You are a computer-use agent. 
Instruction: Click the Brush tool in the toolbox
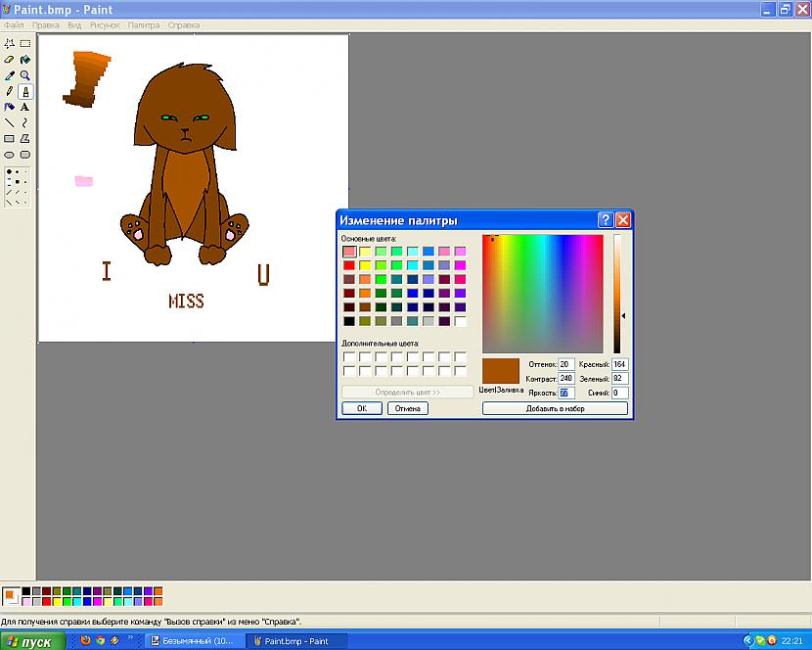coord(24,92)
